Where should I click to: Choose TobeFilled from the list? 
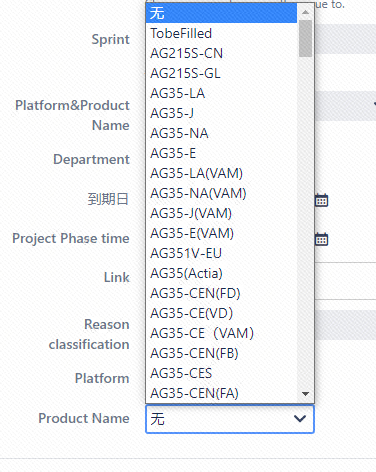[x=221, y=33]
